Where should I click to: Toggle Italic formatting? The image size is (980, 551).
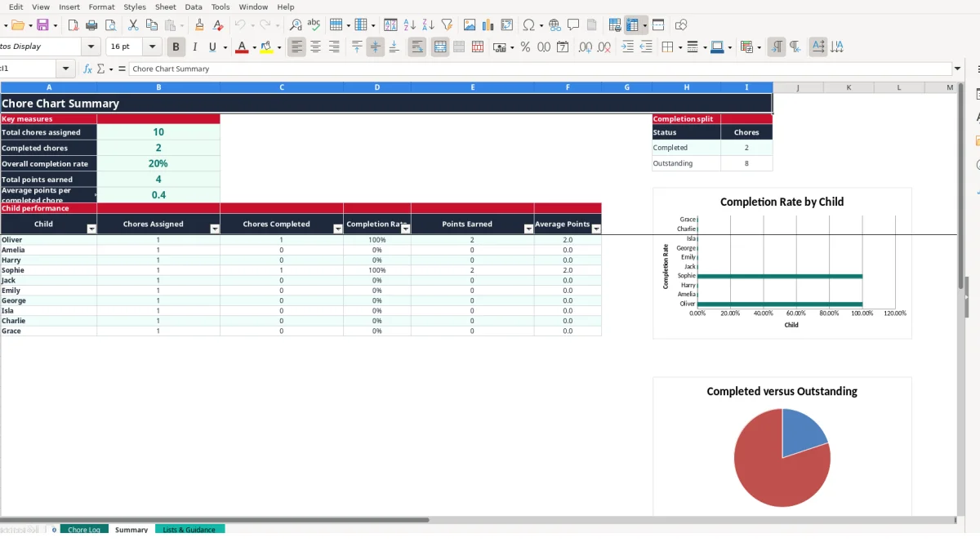click(x=194, y=47)
